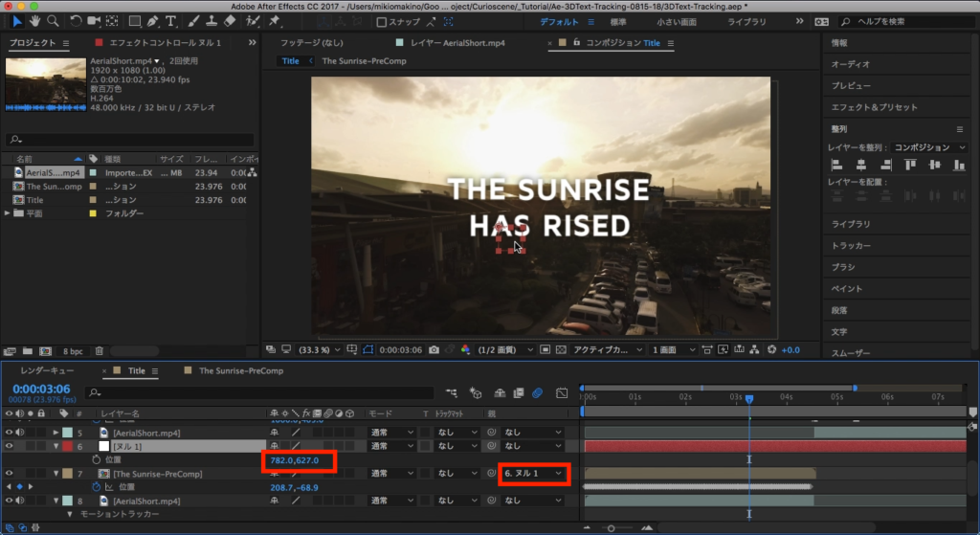
Task: Select the Zoom magnifier tool
Action: 55,21
